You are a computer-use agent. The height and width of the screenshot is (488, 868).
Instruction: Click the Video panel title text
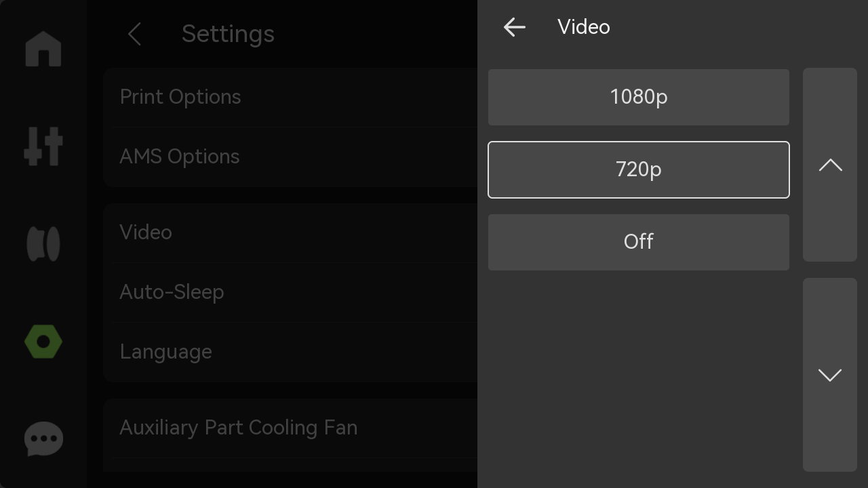click(584, 27)
